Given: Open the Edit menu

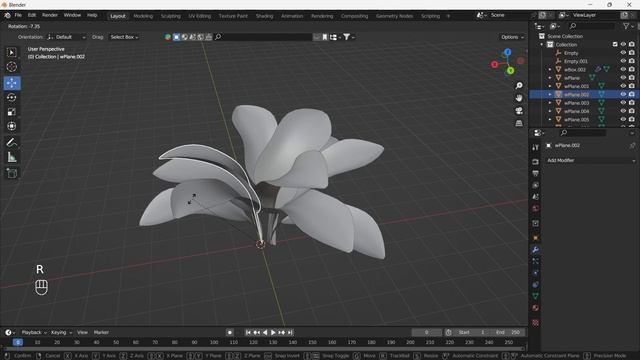Looking at the screenshot, I should [31, 15].
